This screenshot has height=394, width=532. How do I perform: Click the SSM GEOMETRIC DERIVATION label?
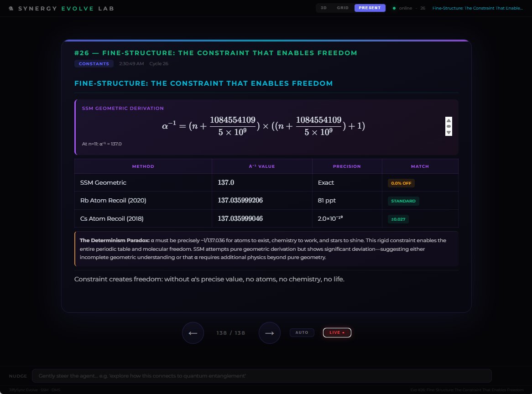[x=123, y=108]
